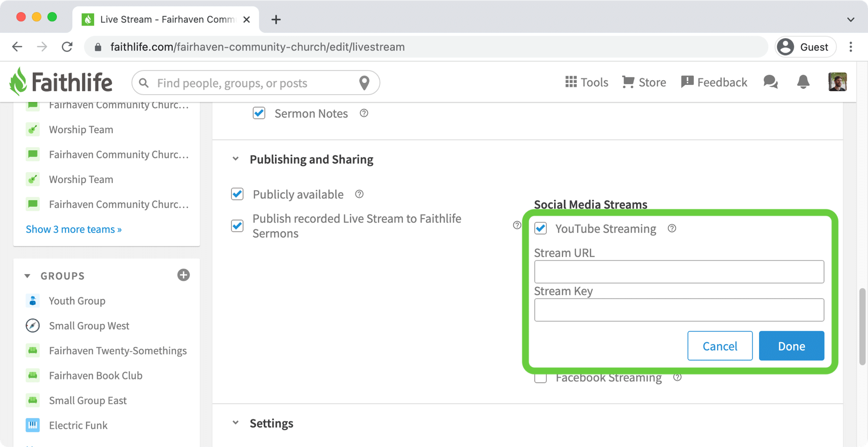This screenshot has height=447, width=868.
Task: Click the Done button
Action: pyautogui.click(x=791, y=346)
